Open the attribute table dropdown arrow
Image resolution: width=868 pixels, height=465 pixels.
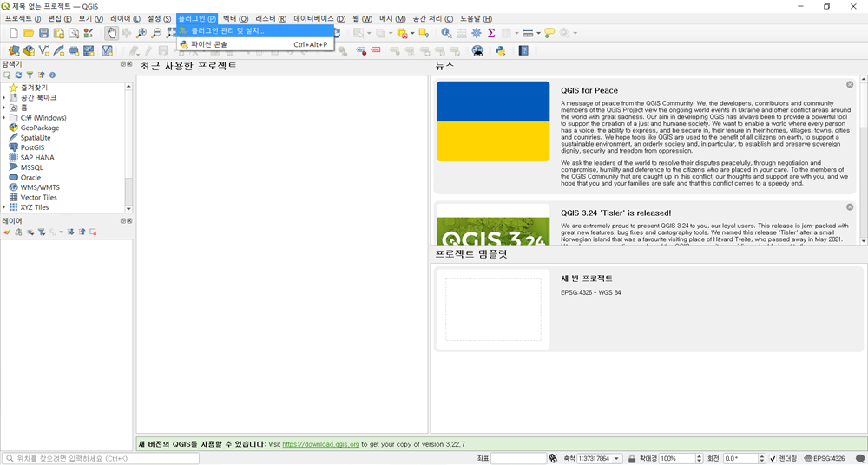516,33
